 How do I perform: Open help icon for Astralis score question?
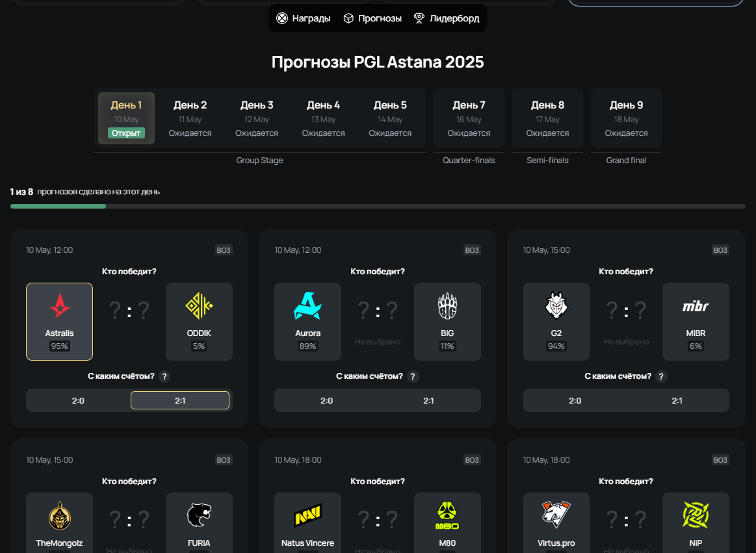pyautogui.click(x=164, y=376)
